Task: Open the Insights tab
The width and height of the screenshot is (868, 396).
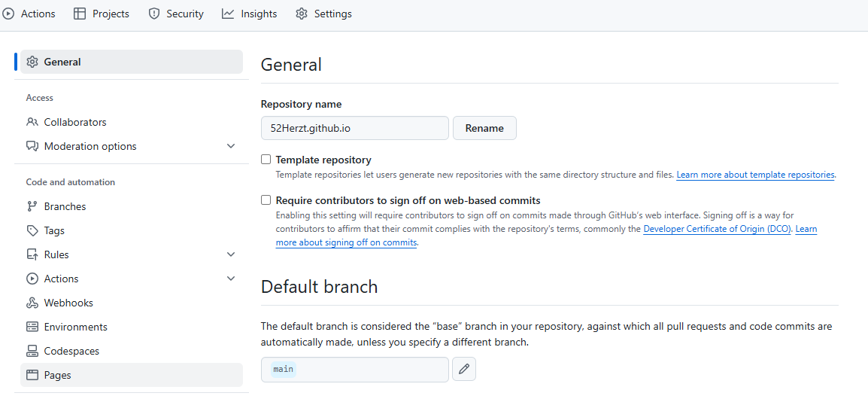Action: 250,14
